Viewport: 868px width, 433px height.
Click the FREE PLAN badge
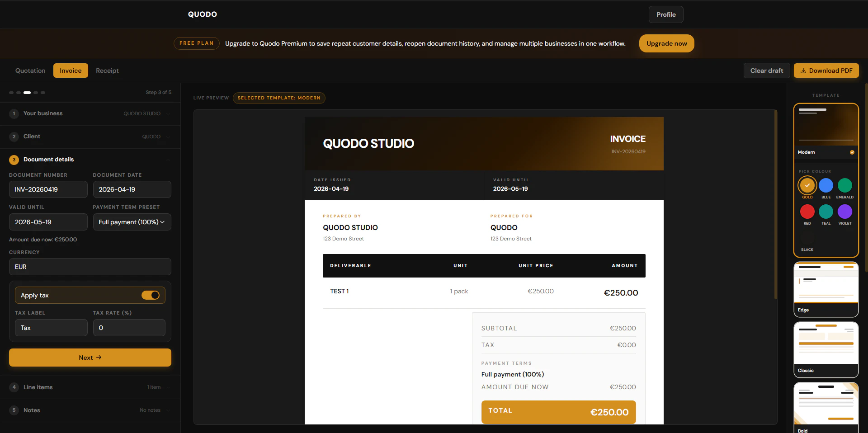(197, 43)
